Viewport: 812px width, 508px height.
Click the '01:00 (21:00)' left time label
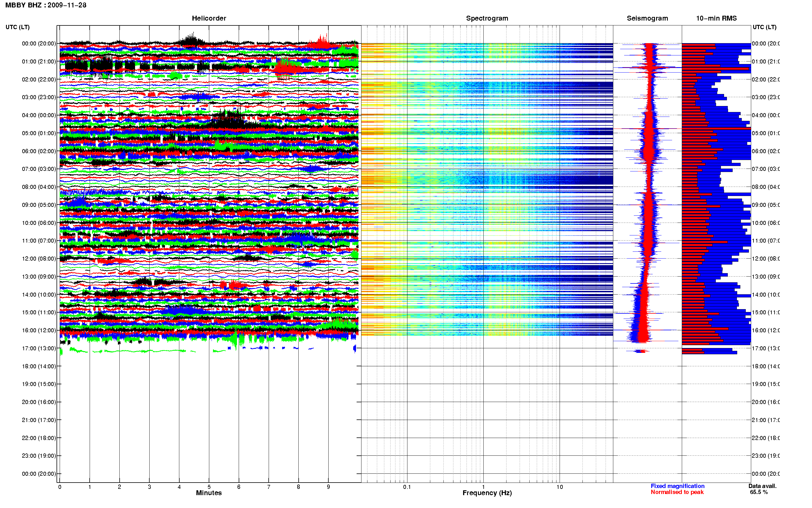(x=39, y=61)
